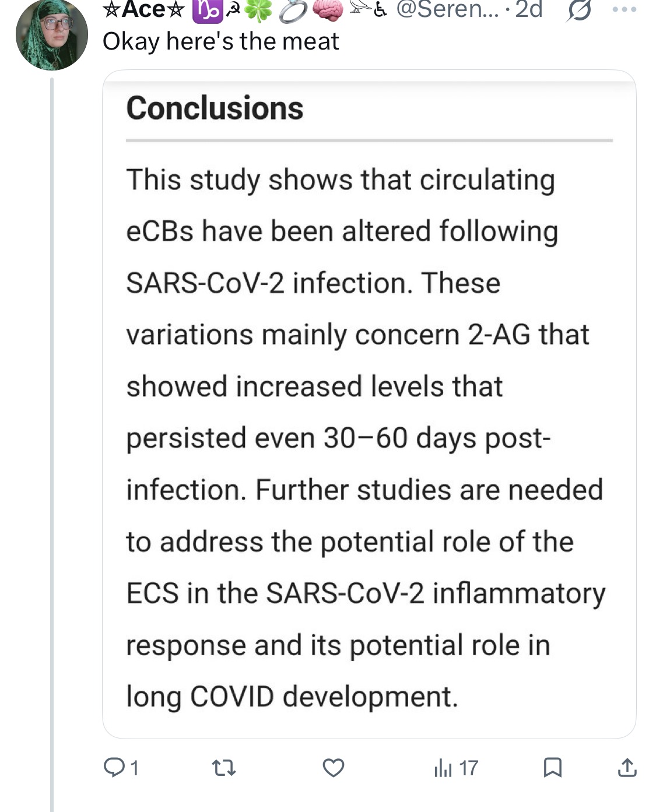The width and height of the screenshot is (656, 812).
Task: Expand the embedded Conclusions screenshot image
Action: click(x=369, y=404)
